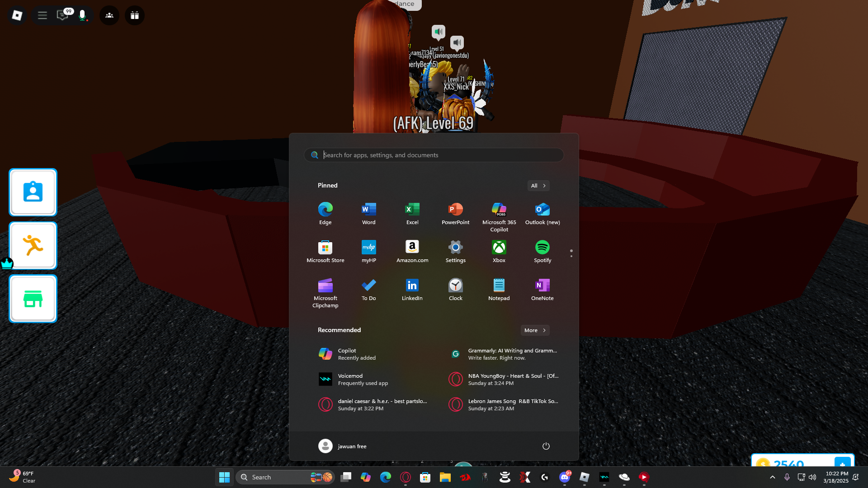
Task: Launch the Clock app
Action: coord(456,289)
